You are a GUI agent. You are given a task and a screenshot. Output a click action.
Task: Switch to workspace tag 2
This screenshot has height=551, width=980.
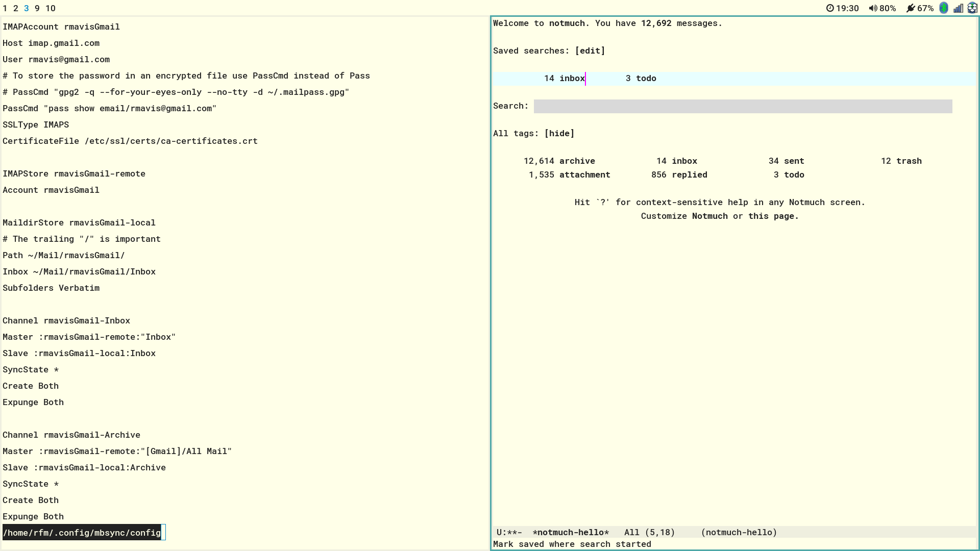[x=15, y=8]
